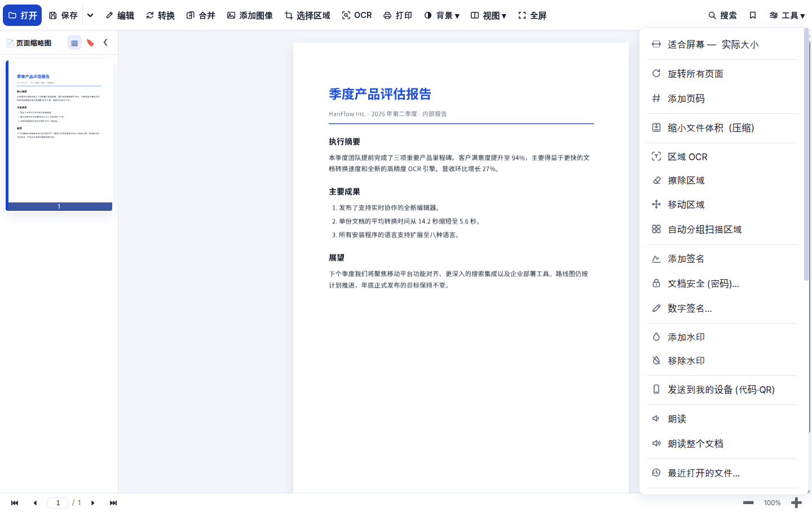
Task: Print the document with 打印
Action: 398,15
